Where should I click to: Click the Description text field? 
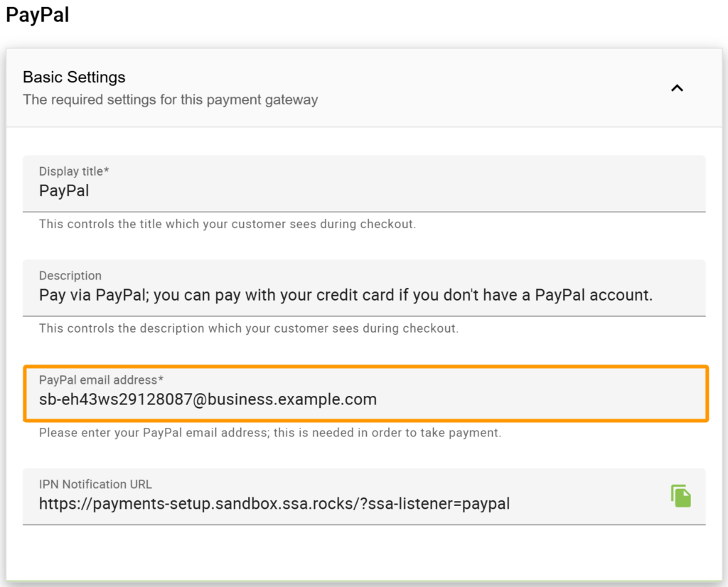[x=284, y=294]
